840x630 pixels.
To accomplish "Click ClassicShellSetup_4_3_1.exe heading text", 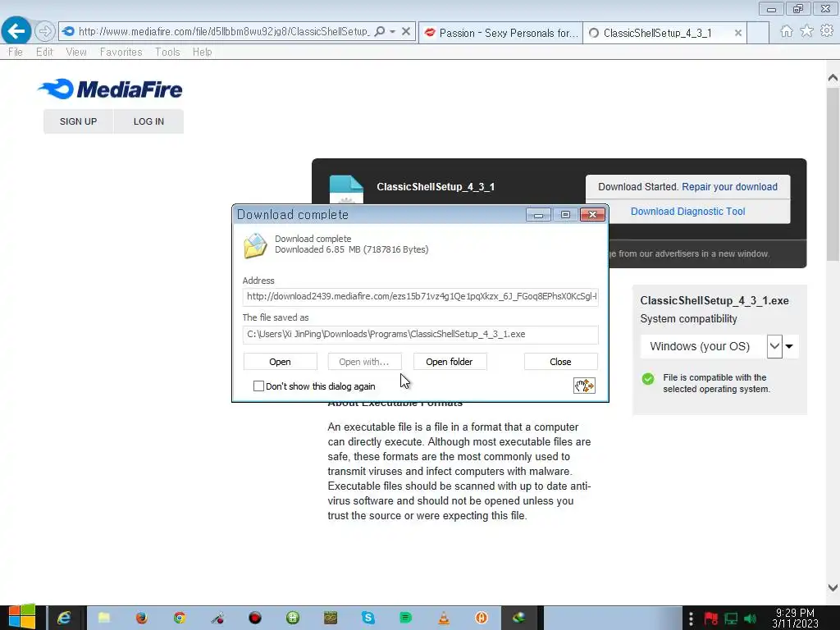I will point(714,301).
